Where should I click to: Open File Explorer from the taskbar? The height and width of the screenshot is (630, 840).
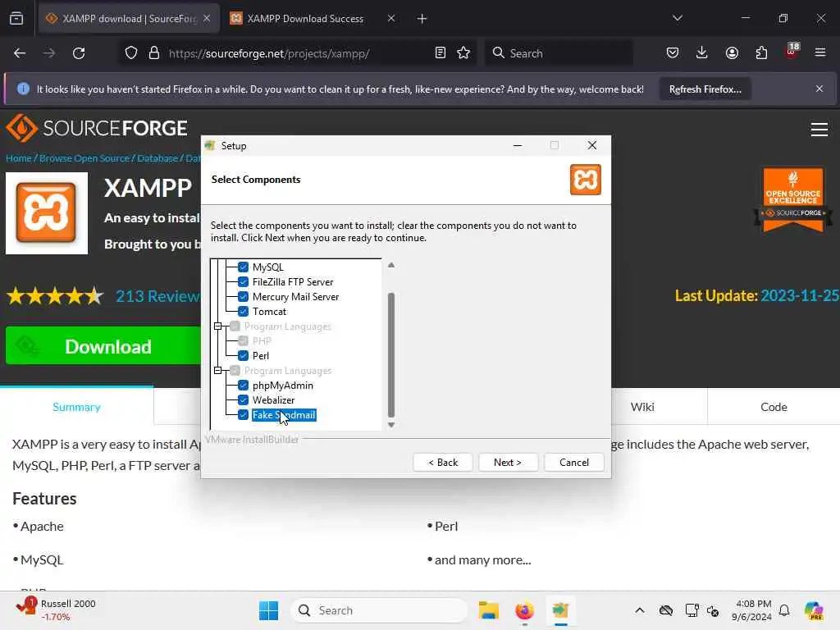point(489,610)
